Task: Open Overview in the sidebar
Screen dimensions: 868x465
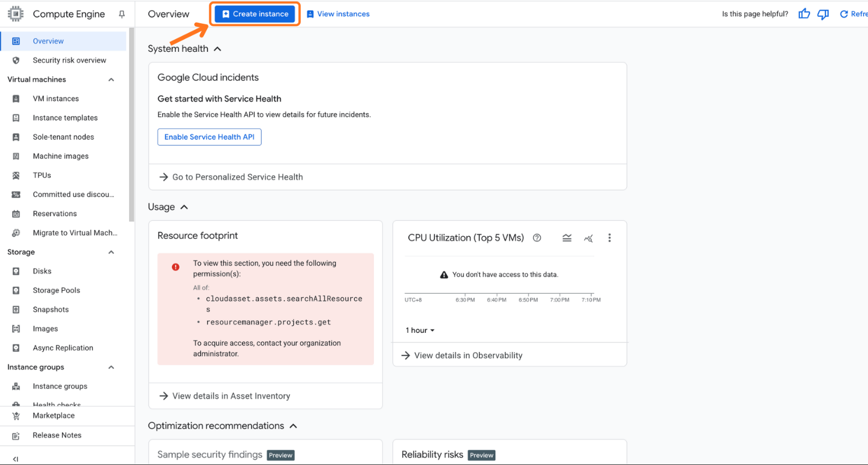Action: [x=63, y=41]
